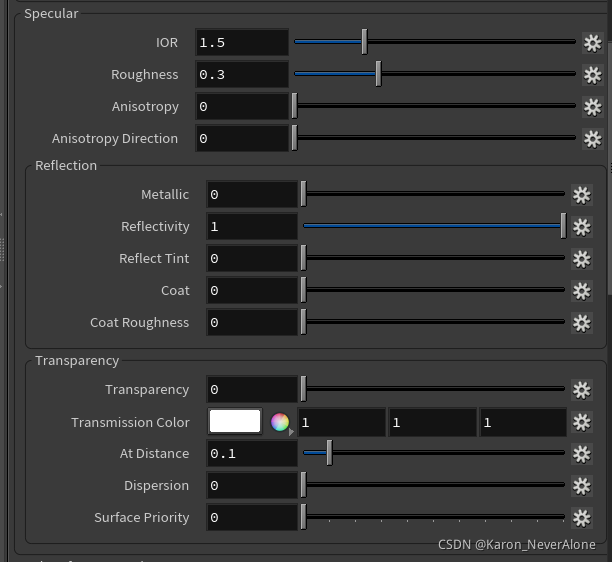The height and width of the screenshot is (562, 612).
Task: Click the Dispersion slider track
Action: point(434,485)
